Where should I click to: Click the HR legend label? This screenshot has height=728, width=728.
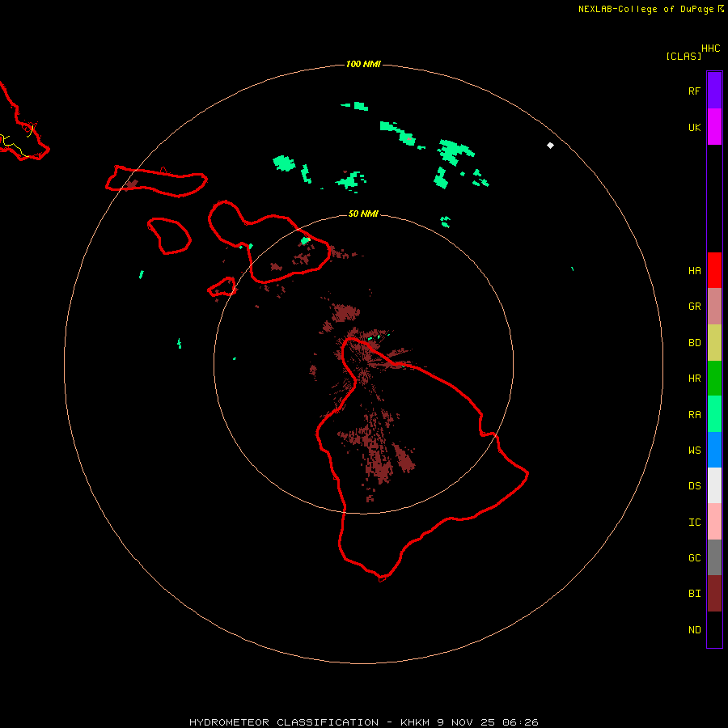pos(695,379)
